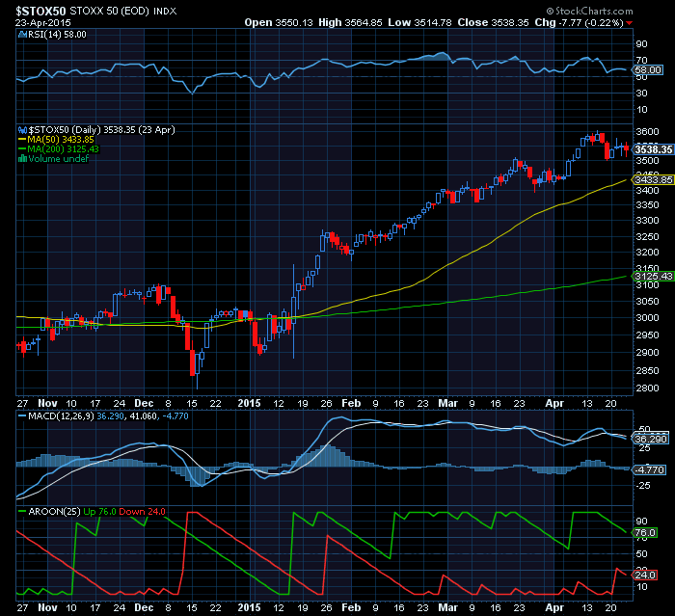This screenshot has height=616, width=675.
Task: Click the 76.0 green Aroon axis tag
Action: tap(645, 533)
